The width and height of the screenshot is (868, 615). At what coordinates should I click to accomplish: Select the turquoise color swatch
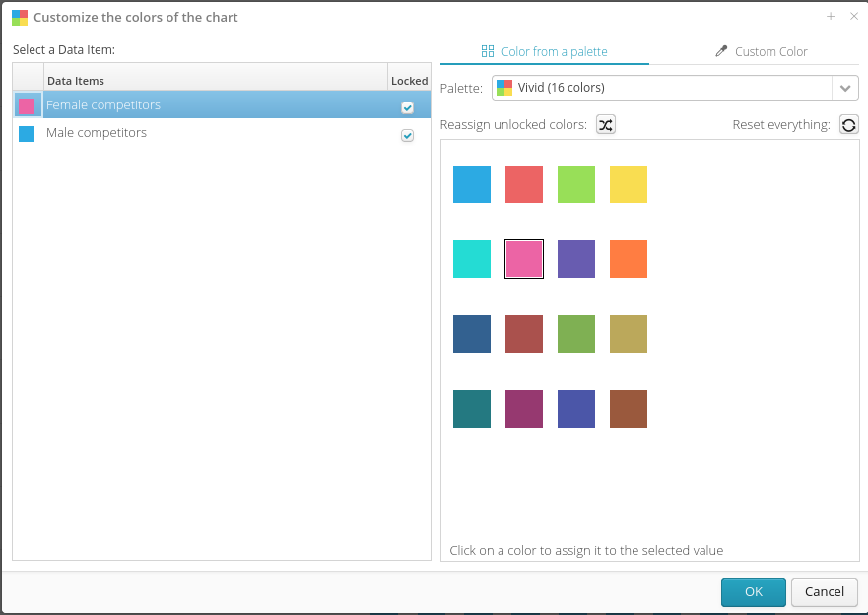point(472,259)
